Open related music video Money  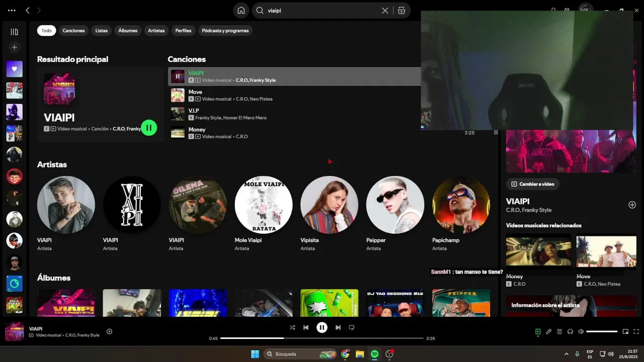click(538, 251)
